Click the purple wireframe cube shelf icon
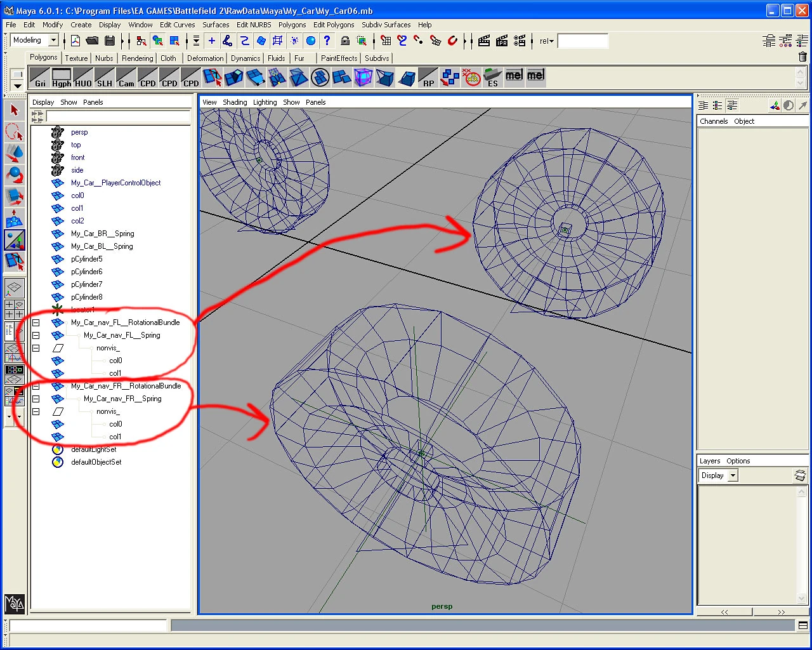Screen dimensions: 812x650 (363, 77)
